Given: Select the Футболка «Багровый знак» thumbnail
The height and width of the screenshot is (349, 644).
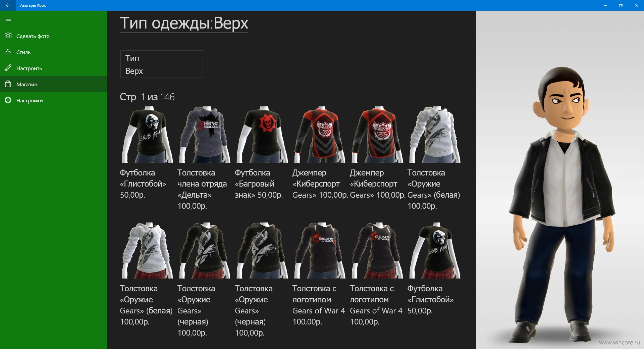Looking at the screenshot, I should [x=262, y=135].
